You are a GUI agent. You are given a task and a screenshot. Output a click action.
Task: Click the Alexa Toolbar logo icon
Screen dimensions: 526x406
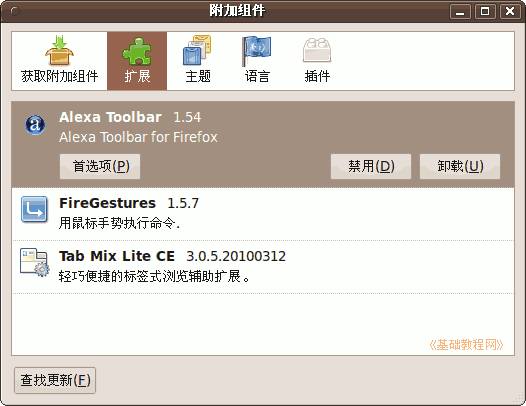(35, 125)
